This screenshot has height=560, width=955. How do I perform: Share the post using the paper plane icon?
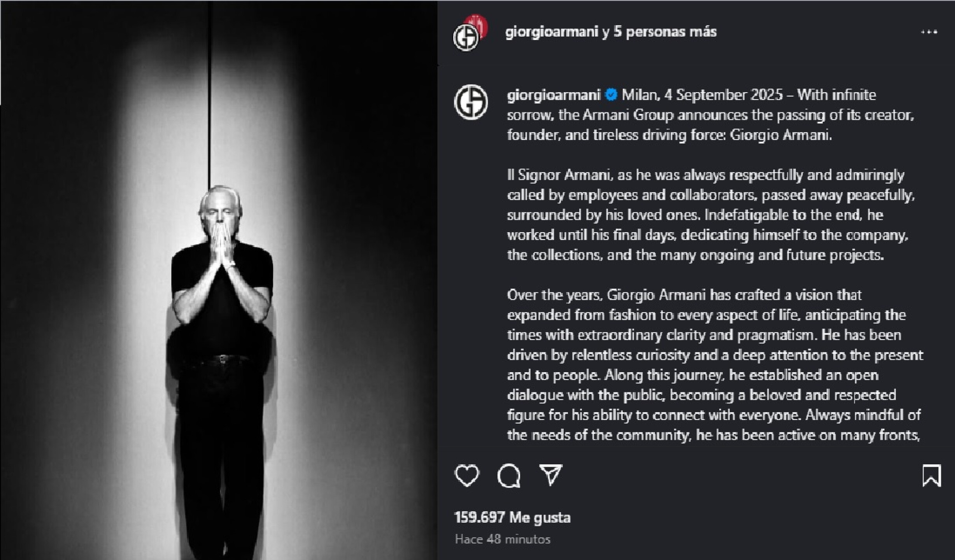coord(551,474)
